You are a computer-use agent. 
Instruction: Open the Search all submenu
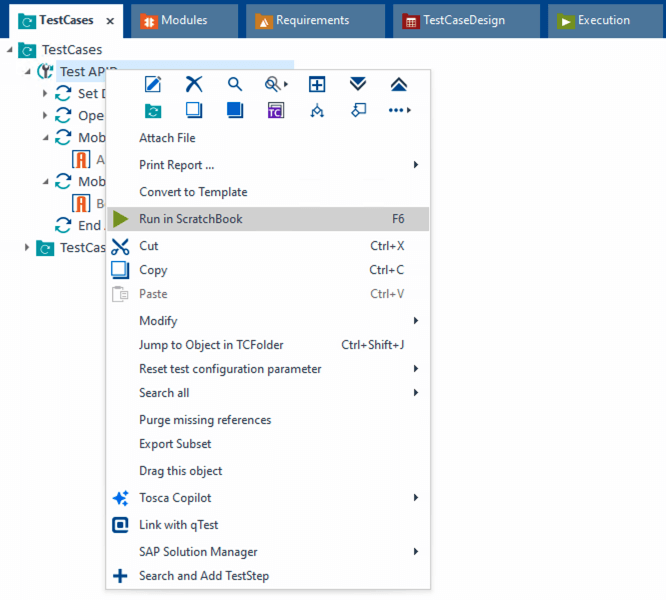point(268,393)
